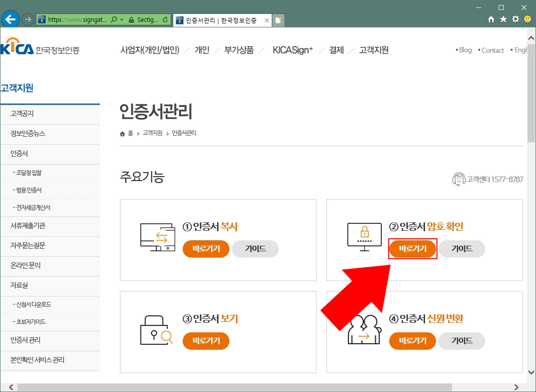Open the KICASign+ navigation menu
Image resolution: width=536 pixels, height=392 pixels.
(x=293, y=50)
